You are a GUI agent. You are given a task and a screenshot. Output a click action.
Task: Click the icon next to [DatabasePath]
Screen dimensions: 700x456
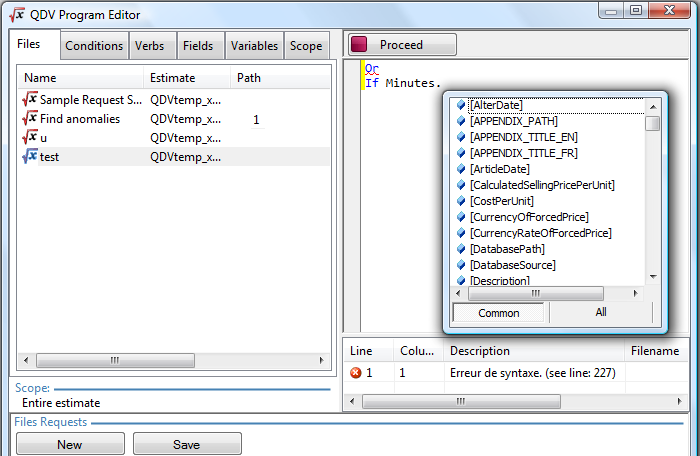click(x=461, y=249)
